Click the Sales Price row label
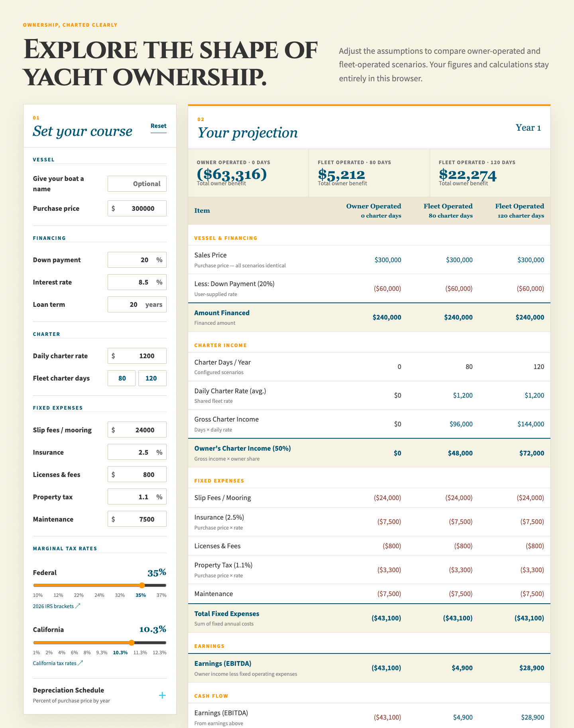The width and height of the screenshot is (574, 728). [x=210, y=255]
